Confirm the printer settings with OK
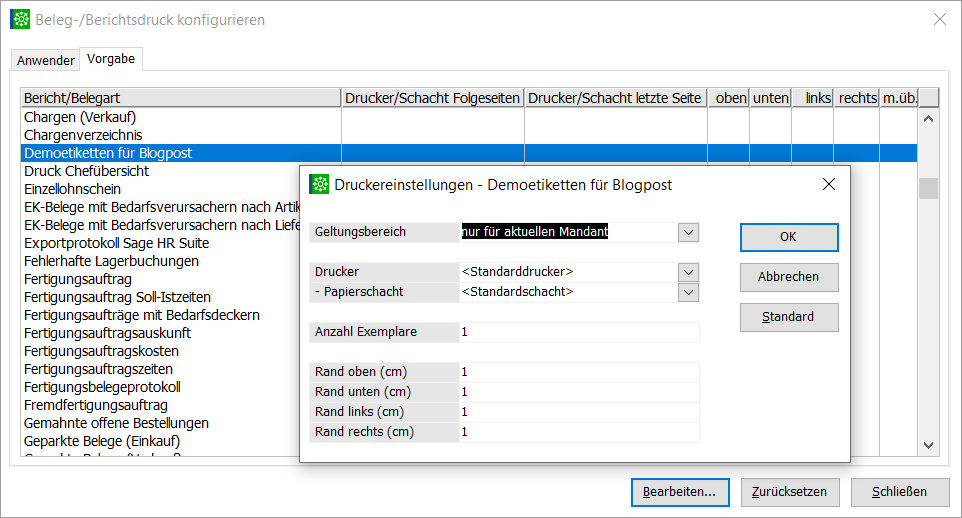962x518 pixels. click(x=789, y=237)
